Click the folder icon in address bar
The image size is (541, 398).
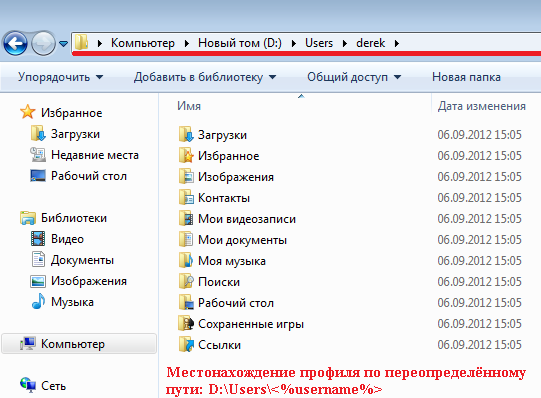[x=82, y=43]
